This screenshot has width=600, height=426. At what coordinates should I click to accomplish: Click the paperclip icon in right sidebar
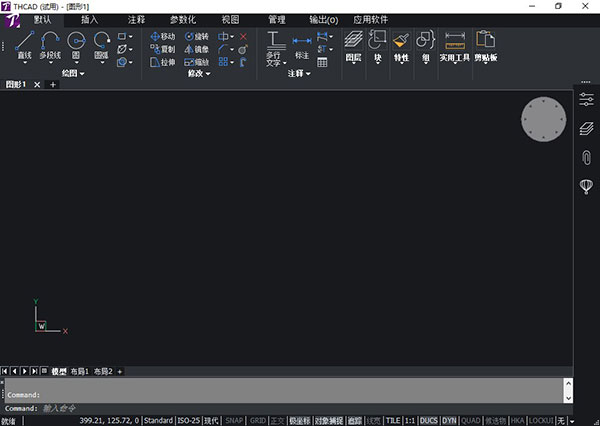click(x=586, y=158)
